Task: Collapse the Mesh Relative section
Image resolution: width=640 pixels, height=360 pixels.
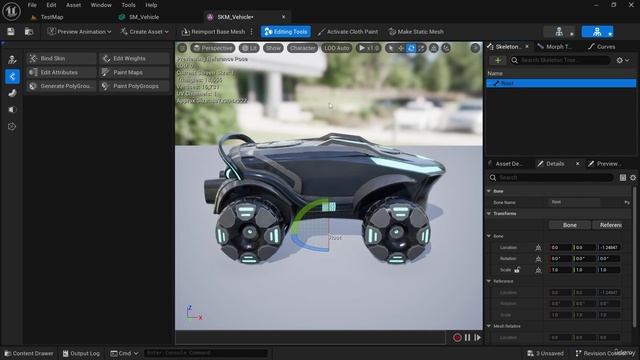Action: [x=489, y=326]
